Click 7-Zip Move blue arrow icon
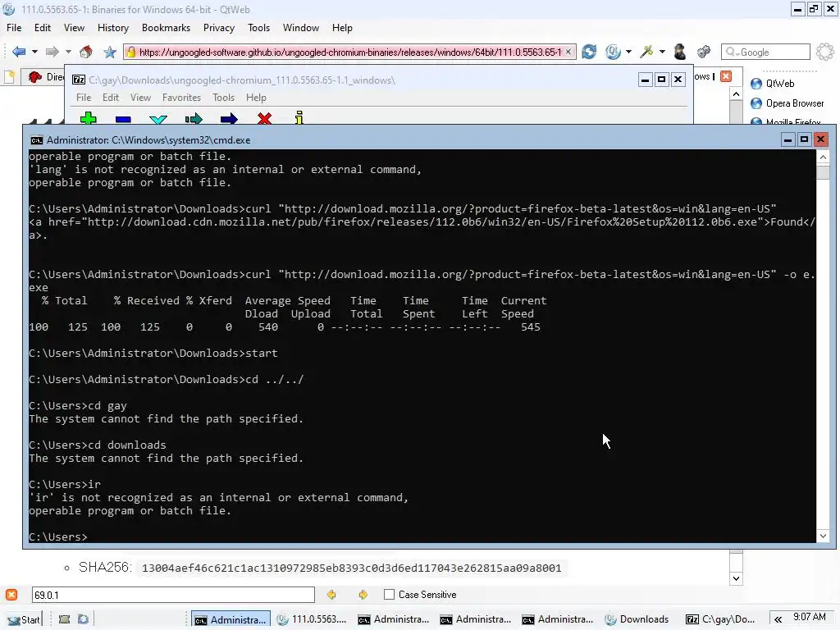840x630 pixels. pyautogui.click(x=229, y=118)
